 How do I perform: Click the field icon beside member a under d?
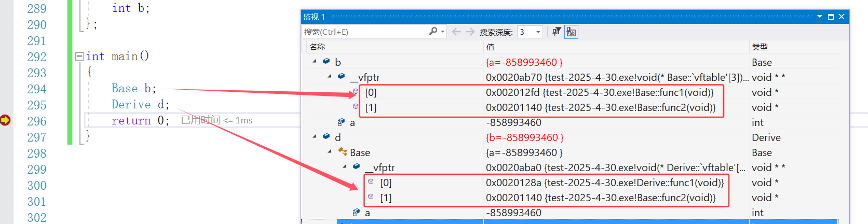(356, 212)
